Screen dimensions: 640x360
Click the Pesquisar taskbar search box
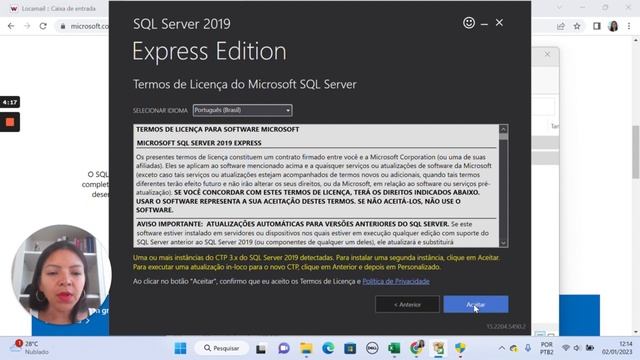[222, 348]
